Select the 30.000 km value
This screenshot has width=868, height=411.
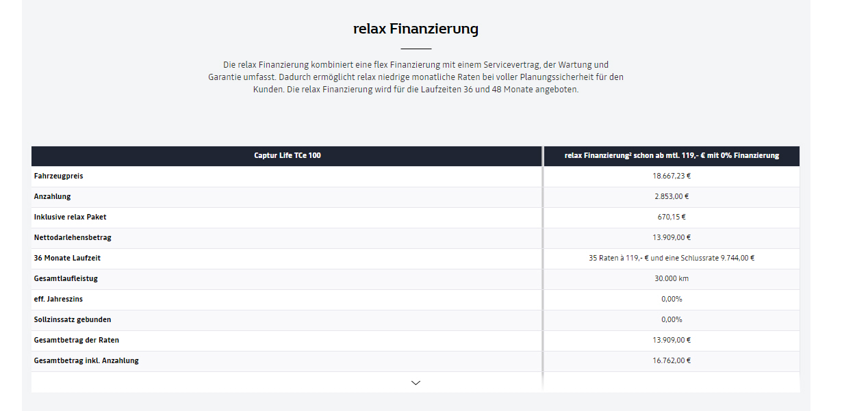coord(672,278)
